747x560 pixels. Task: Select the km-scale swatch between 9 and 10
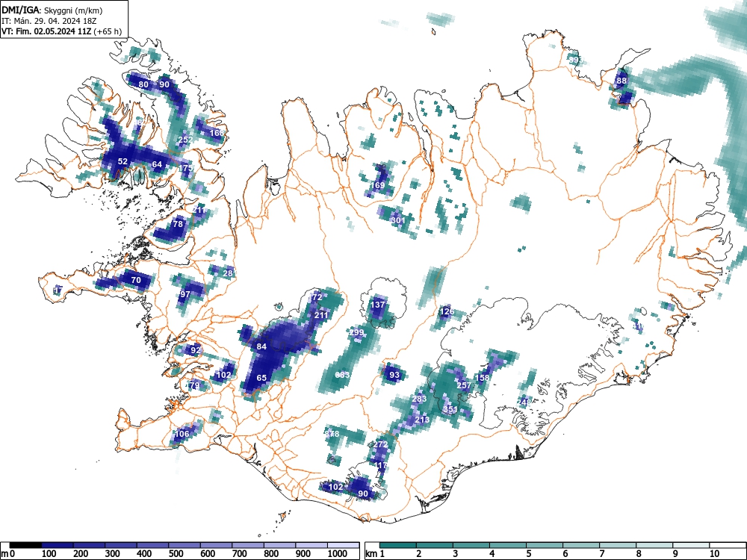691,545
